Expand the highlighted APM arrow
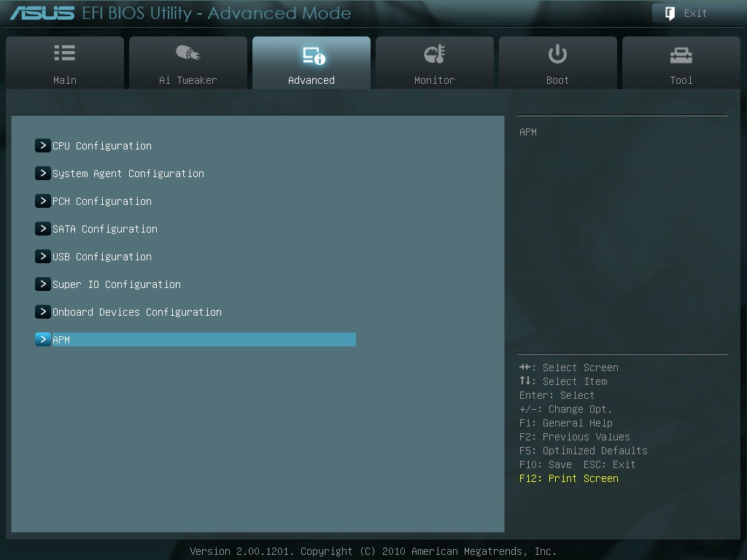 tap(43, 339)
